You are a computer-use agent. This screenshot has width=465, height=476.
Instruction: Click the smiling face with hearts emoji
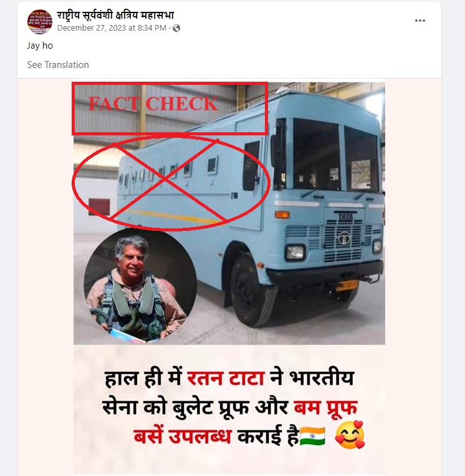pos(350,435)
